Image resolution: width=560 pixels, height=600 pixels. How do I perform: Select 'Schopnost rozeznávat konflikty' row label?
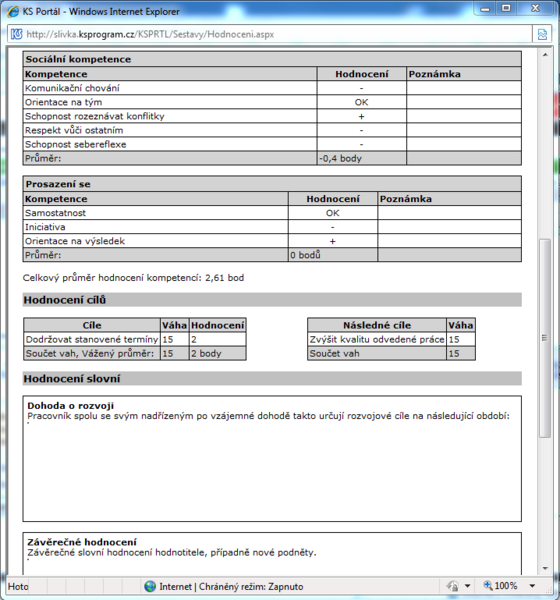[95, 116]
